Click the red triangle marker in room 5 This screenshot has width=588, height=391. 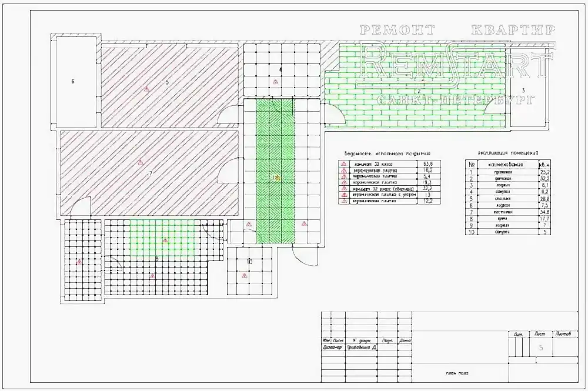click(x=147, y=88)
